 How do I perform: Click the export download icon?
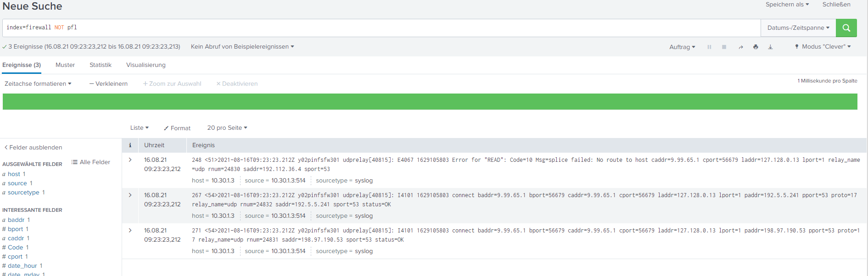770,47
